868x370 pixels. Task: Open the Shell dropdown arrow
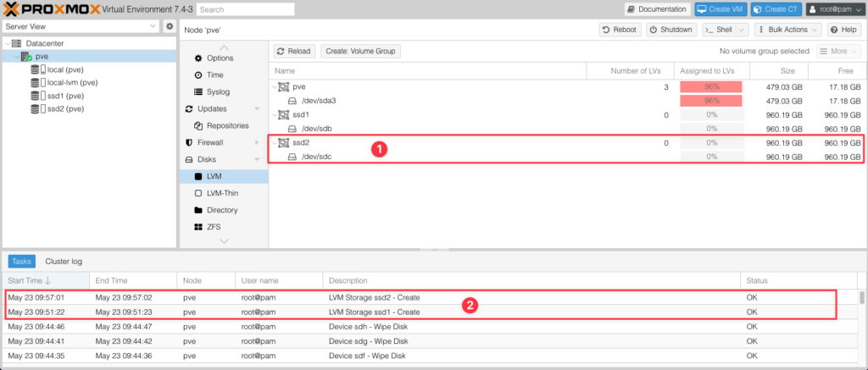[x=742, y=30]
